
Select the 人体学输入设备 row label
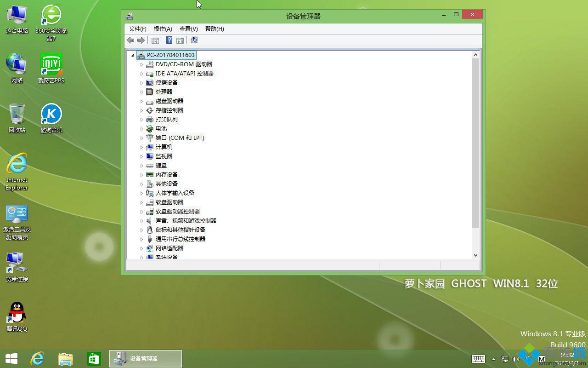click(x=175, y=193)
